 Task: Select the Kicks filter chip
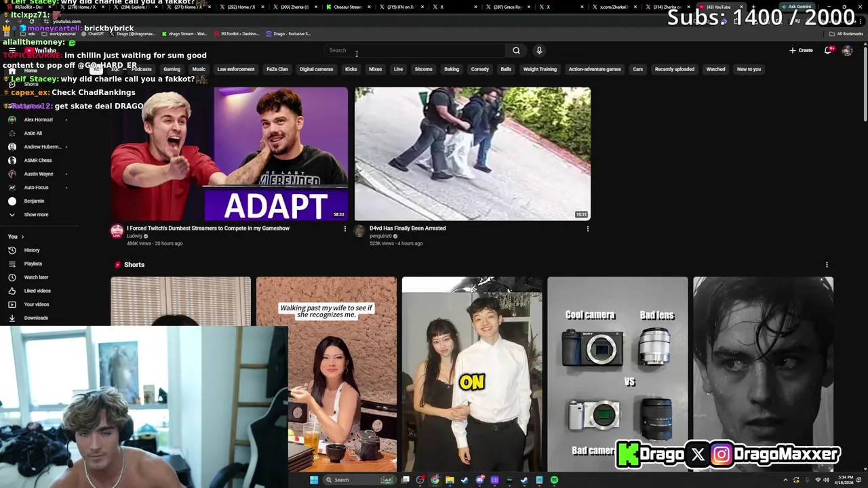[351, 69]
